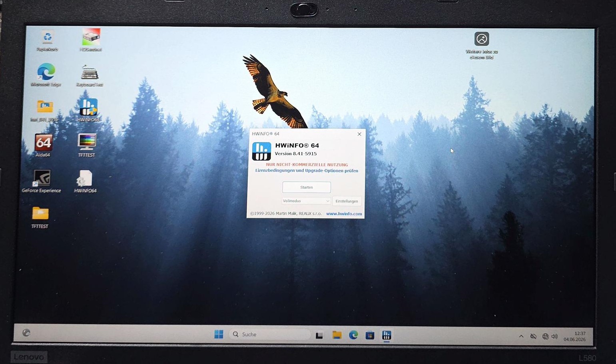Select the HWiNFO64 settings file with gear icon

pos(85,181)
